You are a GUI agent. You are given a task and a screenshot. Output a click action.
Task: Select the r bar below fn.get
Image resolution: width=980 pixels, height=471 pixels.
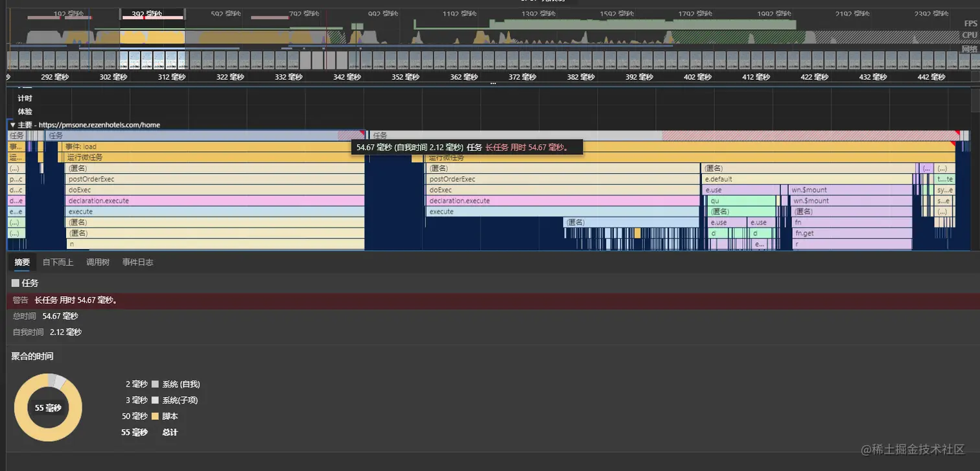852,244
